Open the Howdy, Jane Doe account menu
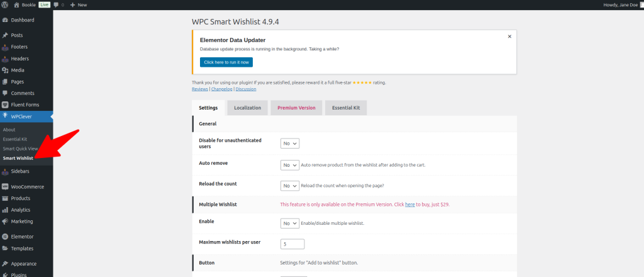Viewport: 644px width, 277px height. (x=623, y=5)
